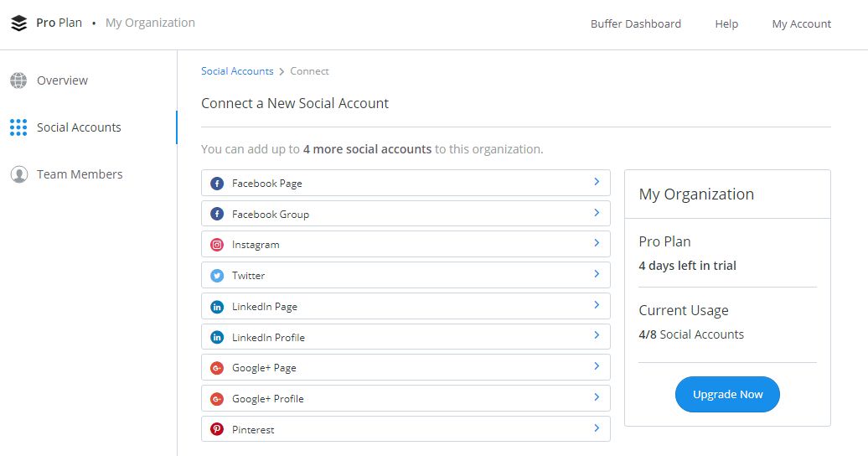Click My Organization in the header
This screenshot has height=456, width=868.
pos(150,23)
